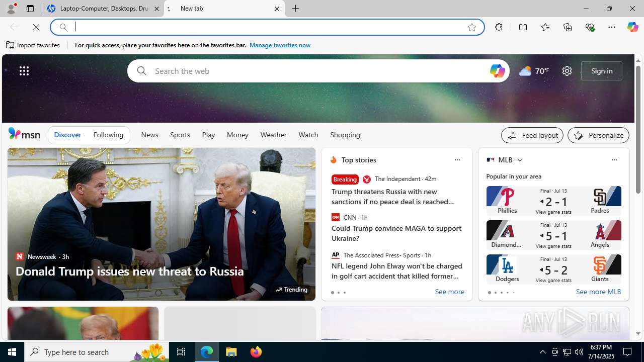This screenshot has height=362, width=644.
Task: Open the Money menu item
Action: (x=237, y=135)
